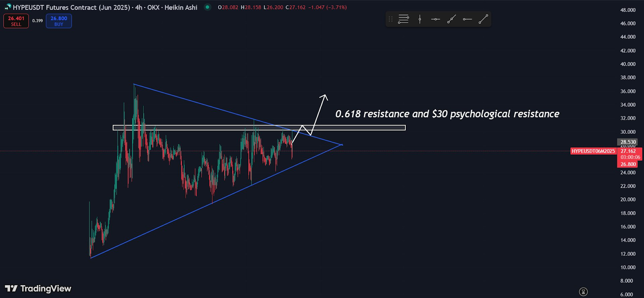Click the round icon below the price axis
The height and width of the screenshot is (298, 644).
click(x=583, y=292)
